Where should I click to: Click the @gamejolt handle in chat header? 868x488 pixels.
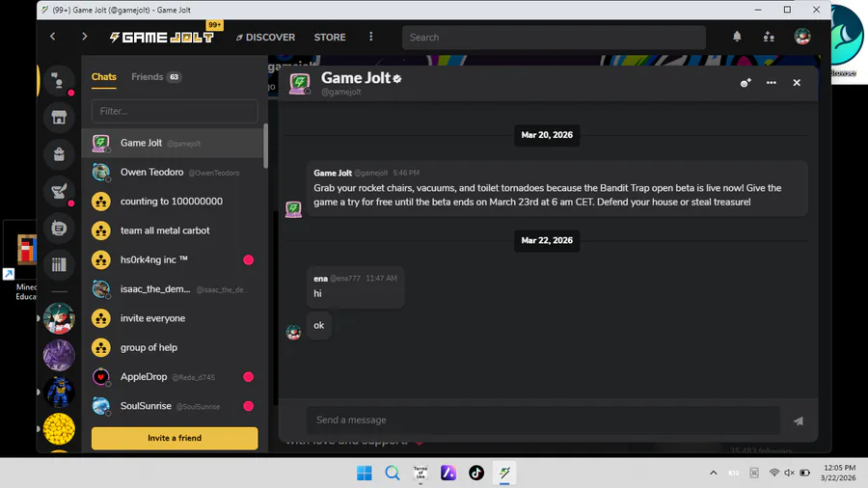(341, 92)
